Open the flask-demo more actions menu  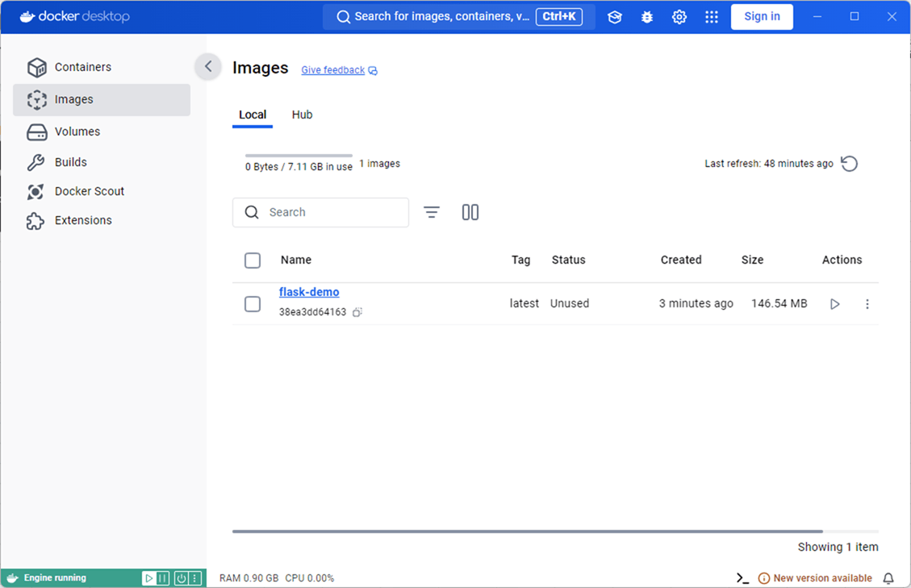867,304
